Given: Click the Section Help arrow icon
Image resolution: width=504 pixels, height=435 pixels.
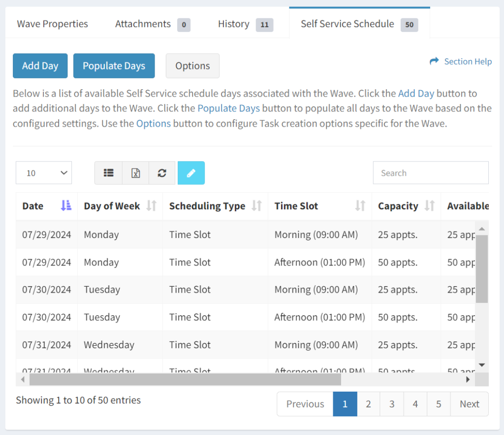Looking at the screenshot, I should point(435,61).
